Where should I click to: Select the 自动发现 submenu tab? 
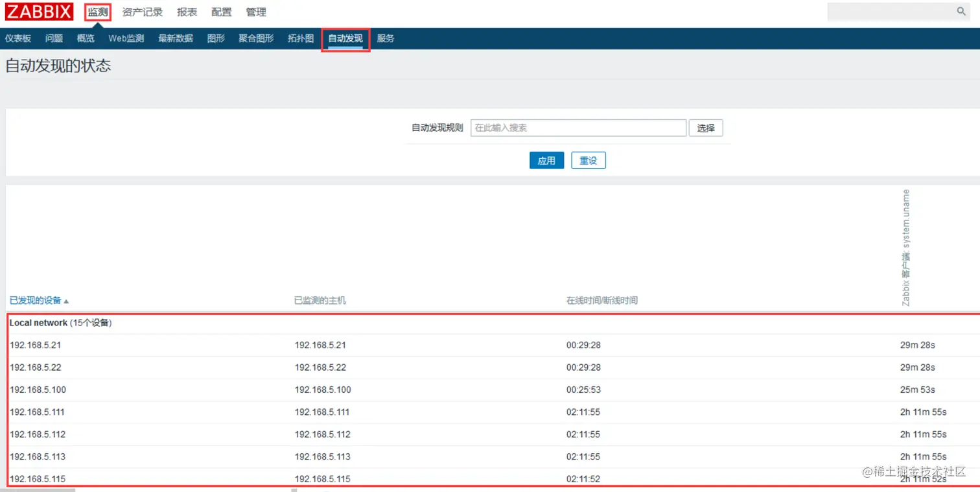coord(345,38)
